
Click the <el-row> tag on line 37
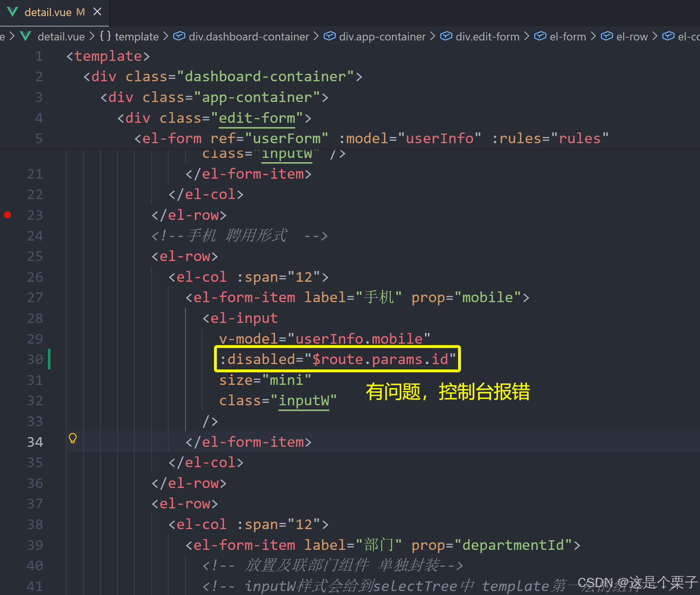(185, 504)
